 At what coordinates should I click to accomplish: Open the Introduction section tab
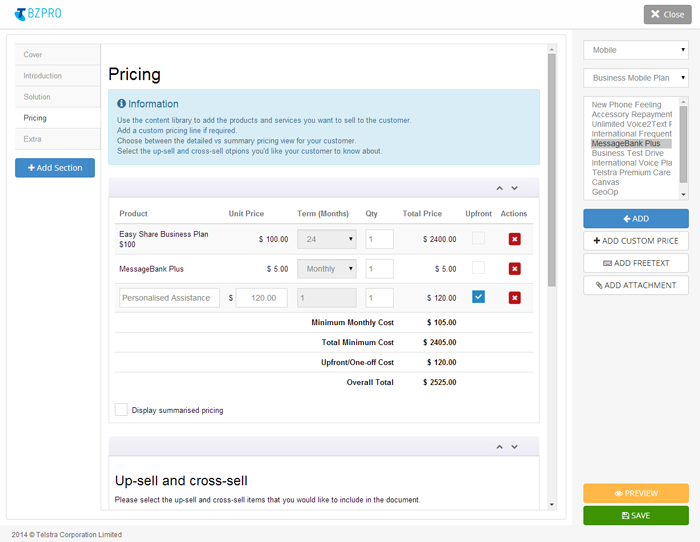click(x=57, y=76)
